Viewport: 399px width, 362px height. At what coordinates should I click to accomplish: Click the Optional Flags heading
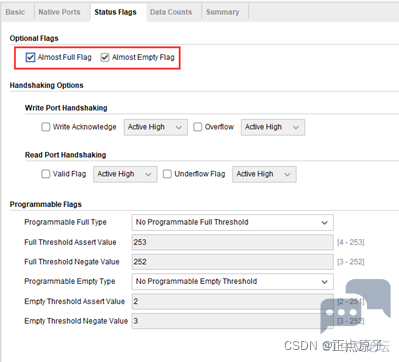[x=34, y=38]
